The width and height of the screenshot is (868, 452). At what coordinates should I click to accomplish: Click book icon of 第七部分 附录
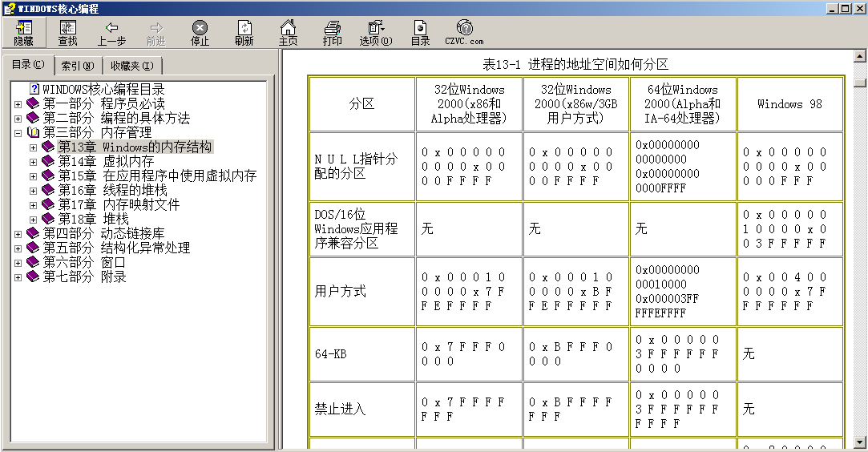pos(33,276)
